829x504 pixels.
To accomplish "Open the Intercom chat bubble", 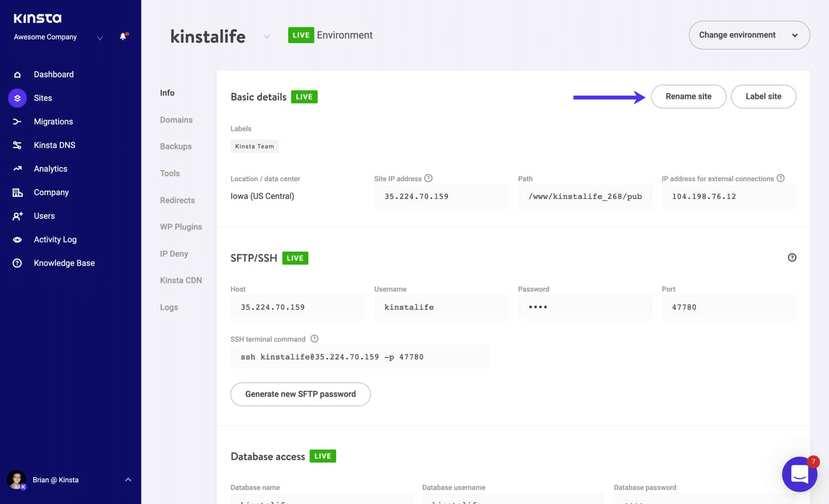I will [x=800, y=474].
